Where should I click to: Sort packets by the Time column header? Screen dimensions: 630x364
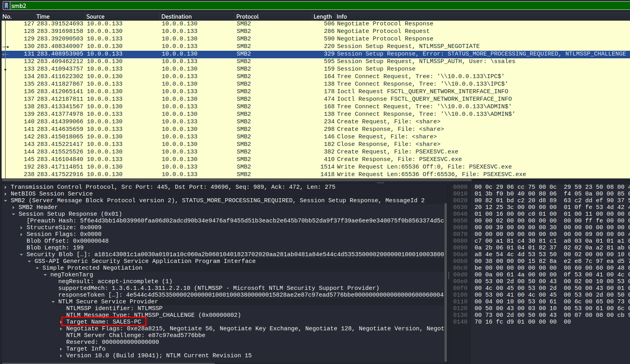pos(60,17)
